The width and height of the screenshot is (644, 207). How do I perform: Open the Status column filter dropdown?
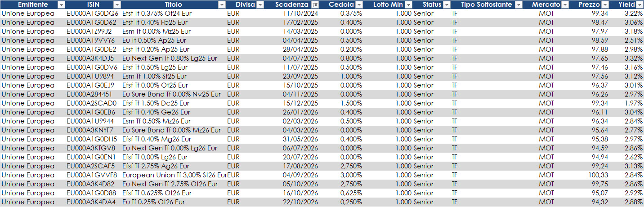pos(446,4)
